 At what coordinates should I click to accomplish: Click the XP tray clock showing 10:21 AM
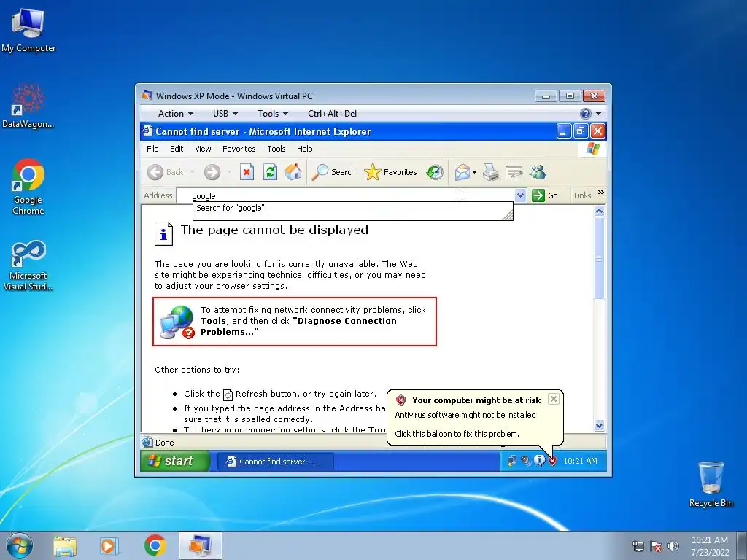580,461
